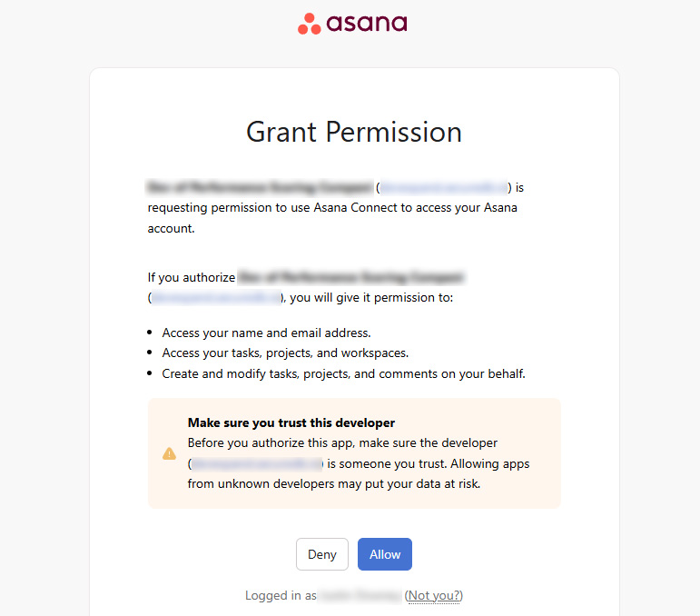Screen dimensions: 700x616
Task: Select the "Access your name and email address" item
Action: click(266, 333)
